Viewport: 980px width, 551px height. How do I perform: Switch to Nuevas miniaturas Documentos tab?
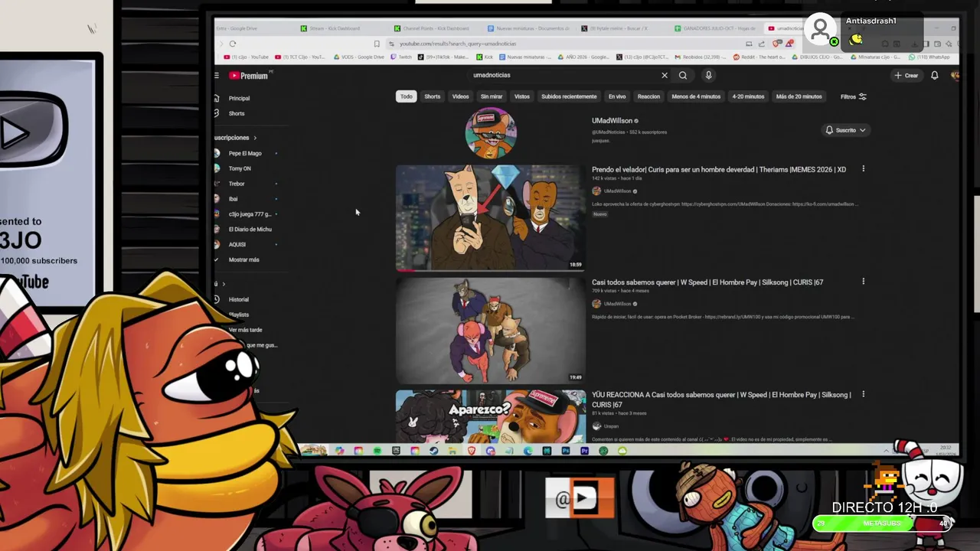[530, 28]
